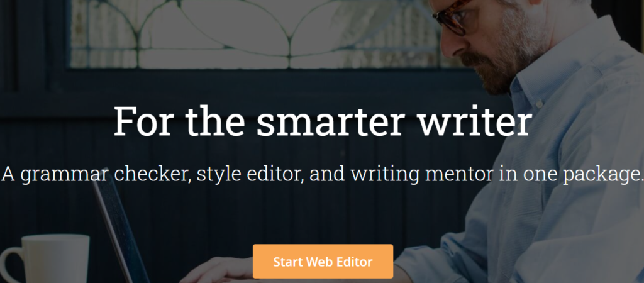The image size is (644, 283).
Task: Click the words "one package" in the subtitle
Action: 580,175
